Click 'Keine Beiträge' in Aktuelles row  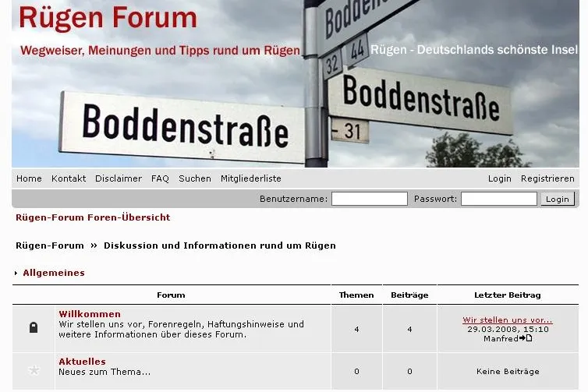coord(508,372)
